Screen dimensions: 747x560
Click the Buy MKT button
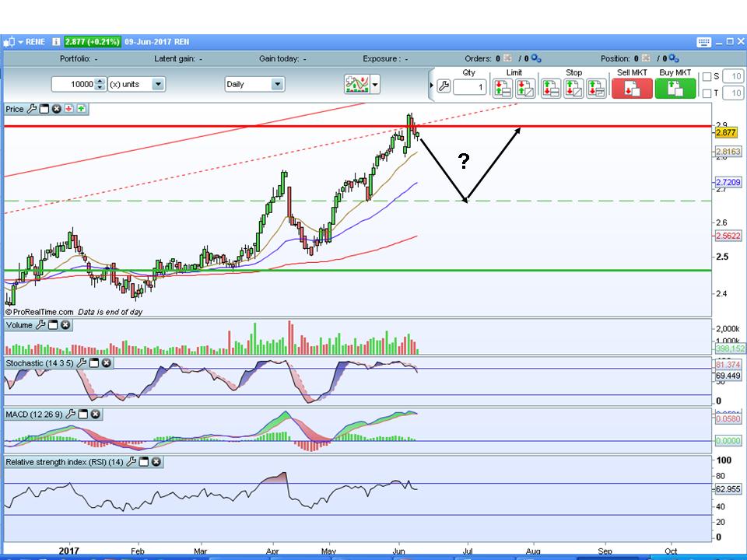click(675, 89)
